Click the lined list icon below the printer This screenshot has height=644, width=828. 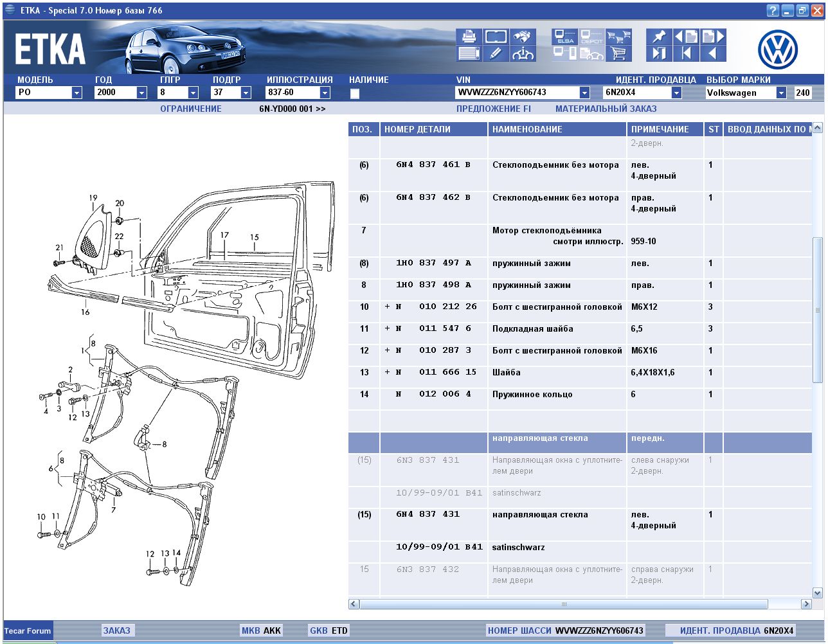click(x=469, y=53)
